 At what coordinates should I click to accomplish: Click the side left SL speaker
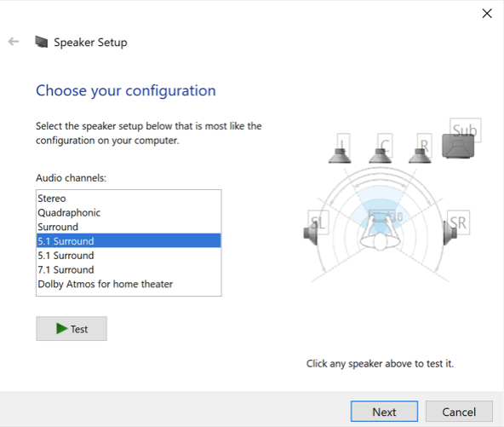(311, 233)
